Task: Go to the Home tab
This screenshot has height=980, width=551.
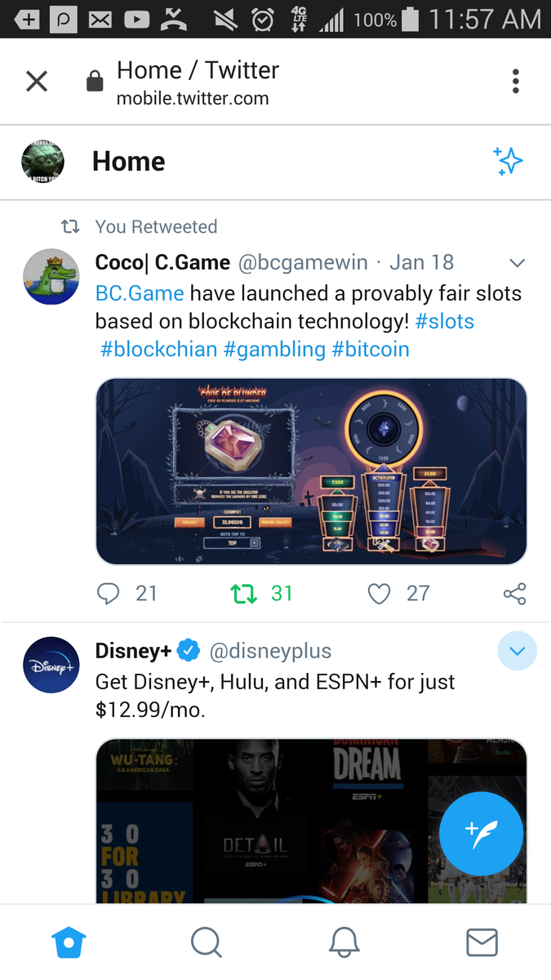Action: pyautogui.click(x=69, y=943)
